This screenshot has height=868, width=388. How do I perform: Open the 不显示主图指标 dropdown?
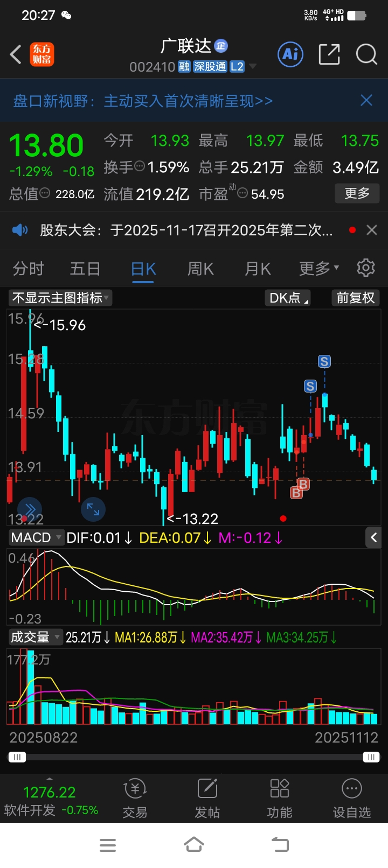pos(60,298)
